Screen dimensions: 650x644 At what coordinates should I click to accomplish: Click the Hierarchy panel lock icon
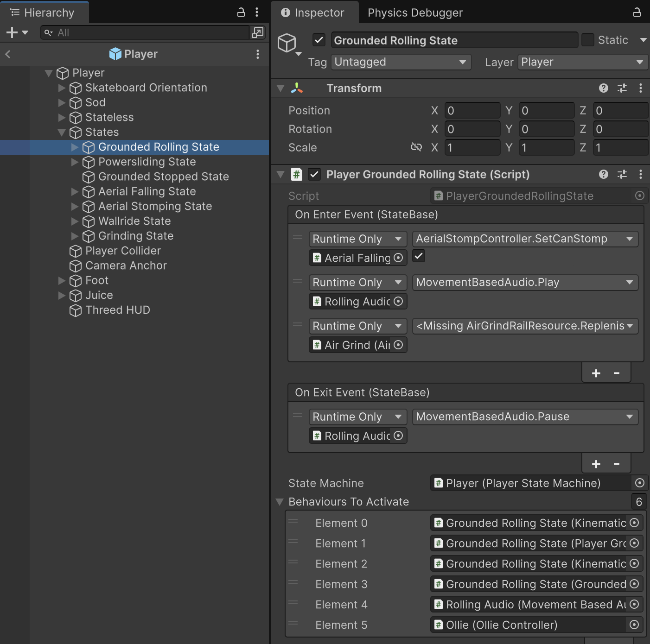tap(241, 13)
